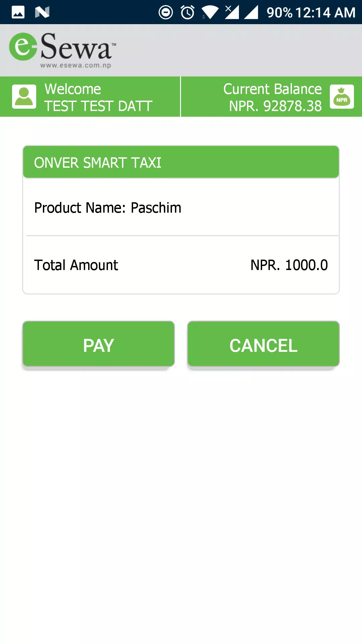The image size is (362, 644).
Task: Tap the full cellular signal icon
Action: (x=251, y=12)
